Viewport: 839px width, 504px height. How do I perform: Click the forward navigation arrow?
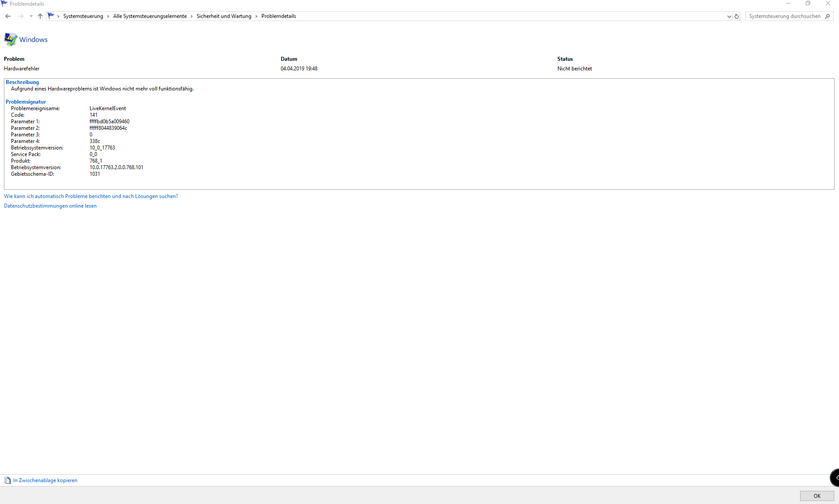[x=21, y=16]
